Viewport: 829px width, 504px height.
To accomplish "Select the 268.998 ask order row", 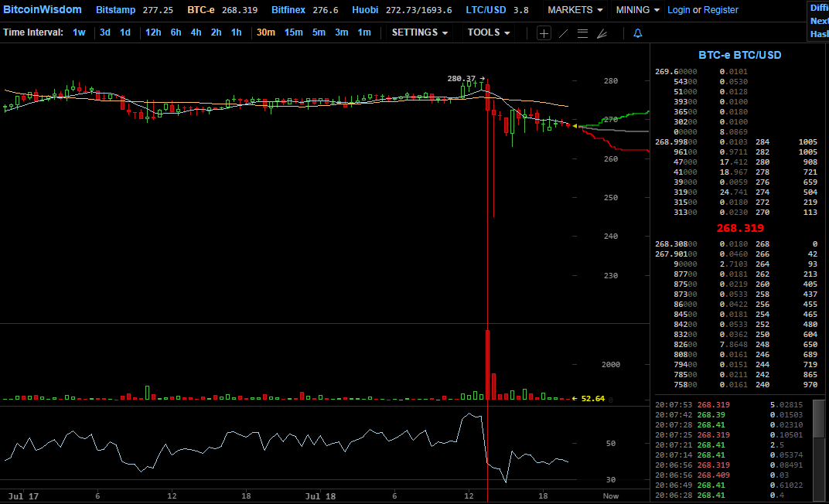I will (x=736, y=142).
